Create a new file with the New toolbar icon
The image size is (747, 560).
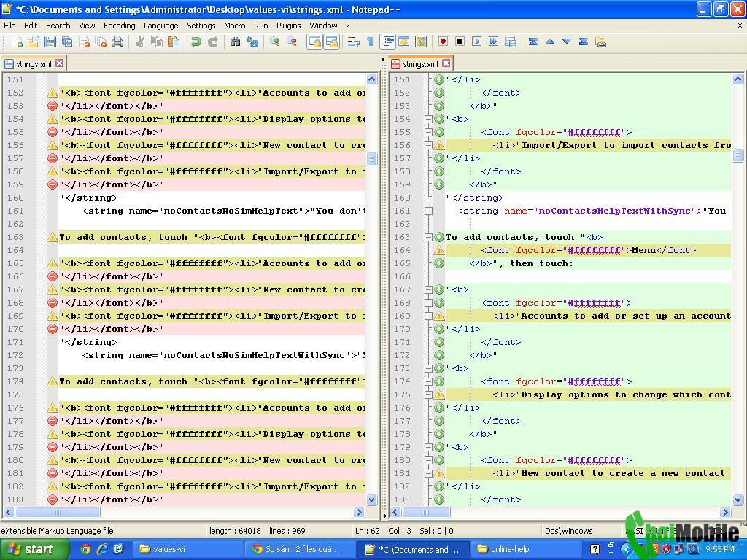click(x=17, y=42)
